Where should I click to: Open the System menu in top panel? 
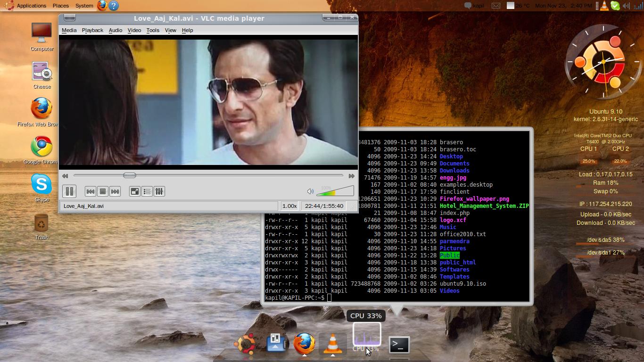click(x=84, y=6)
